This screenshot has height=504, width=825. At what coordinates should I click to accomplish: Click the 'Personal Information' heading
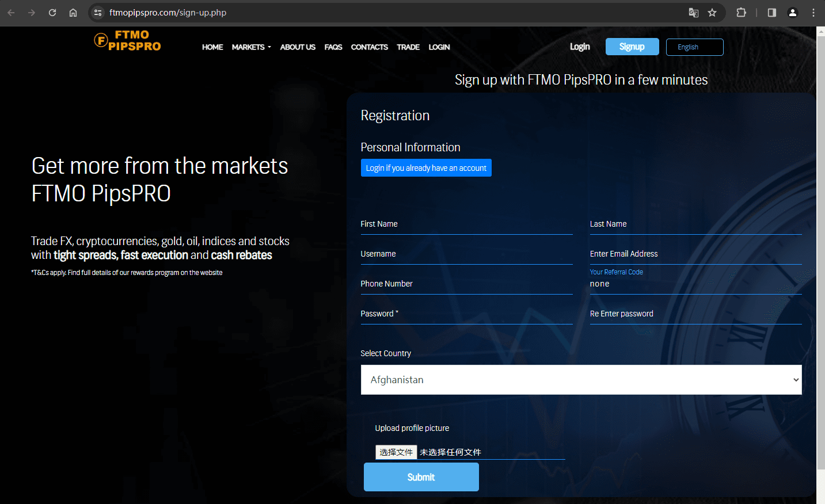[410, 147]
